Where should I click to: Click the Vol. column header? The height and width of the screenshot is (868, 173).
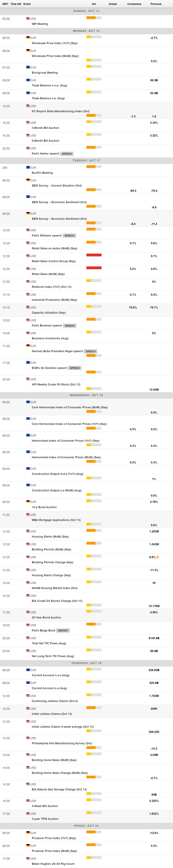point(94,4)
